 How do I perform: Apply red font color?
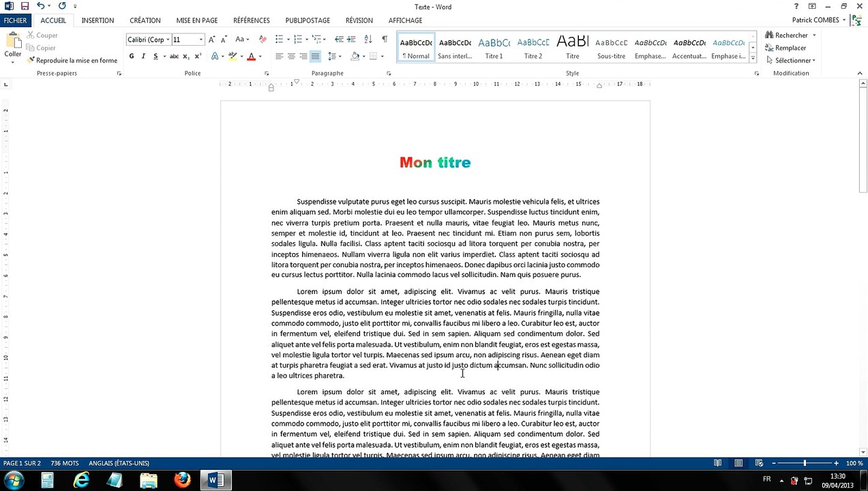251,56
